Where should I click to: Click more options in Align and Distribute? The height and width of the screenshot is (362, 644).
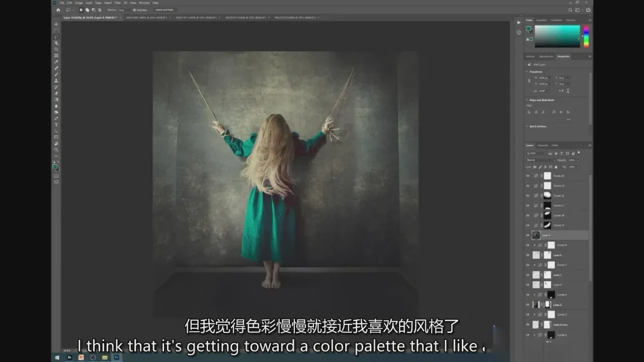coord(568,119)
